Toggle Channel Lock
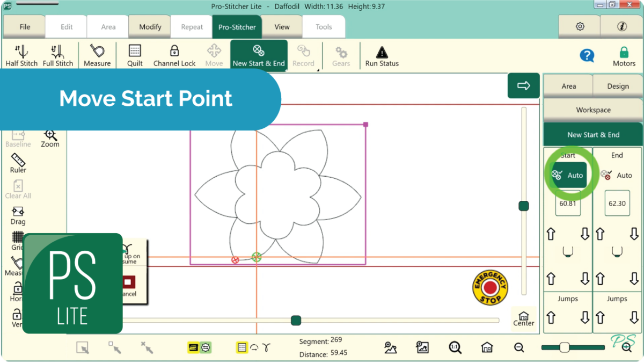Viewport: 644px width, 363px height. point(174,55)
